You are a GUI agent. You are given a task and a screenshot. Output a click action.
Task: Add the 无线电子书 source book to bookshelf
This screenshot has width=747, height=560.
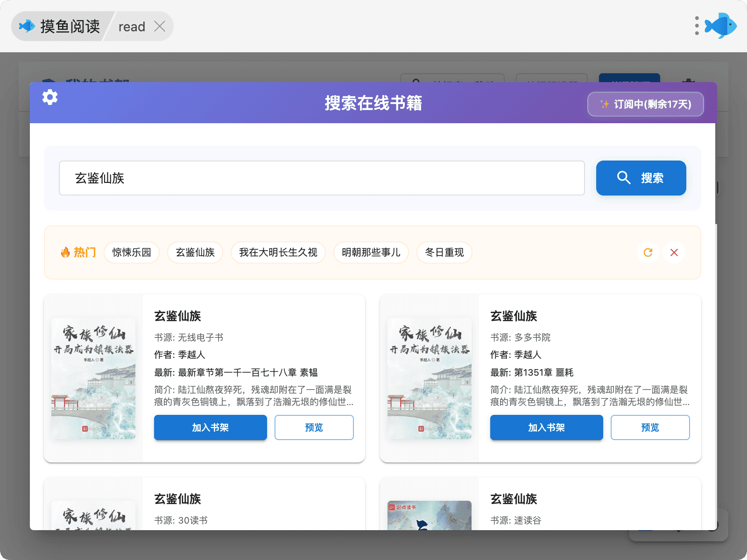(210, 427)
